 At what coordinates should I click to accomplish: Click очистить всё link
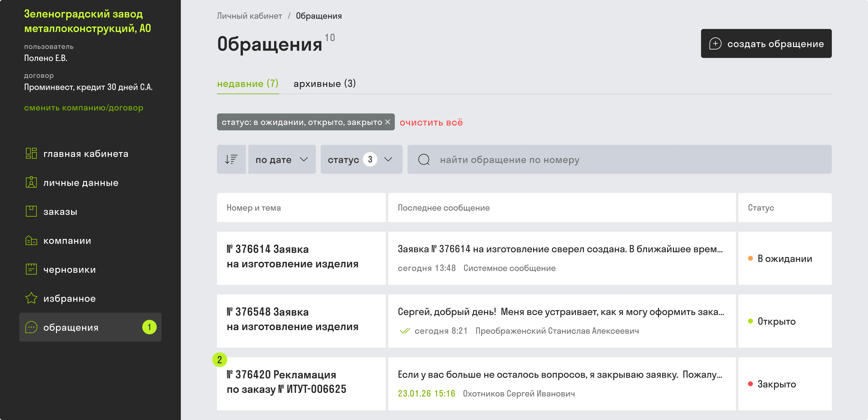point(431,122)
